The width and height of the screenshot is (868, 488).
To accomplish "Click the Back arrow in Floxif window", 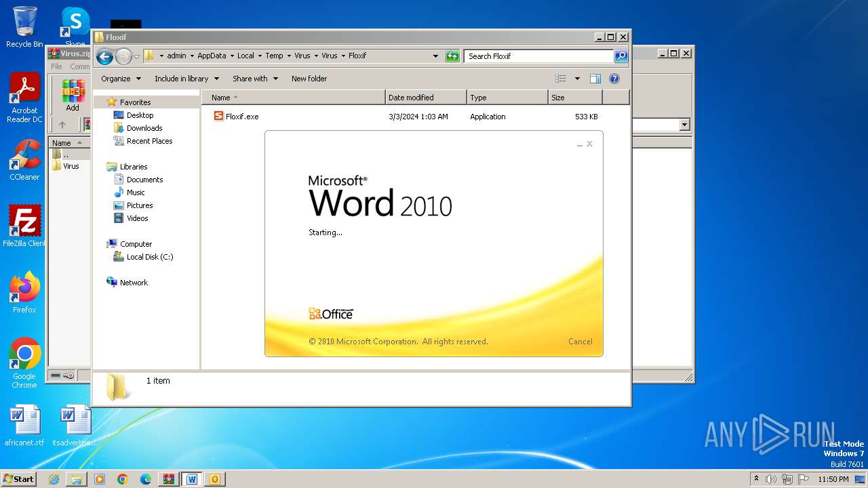I will [104, 56].
